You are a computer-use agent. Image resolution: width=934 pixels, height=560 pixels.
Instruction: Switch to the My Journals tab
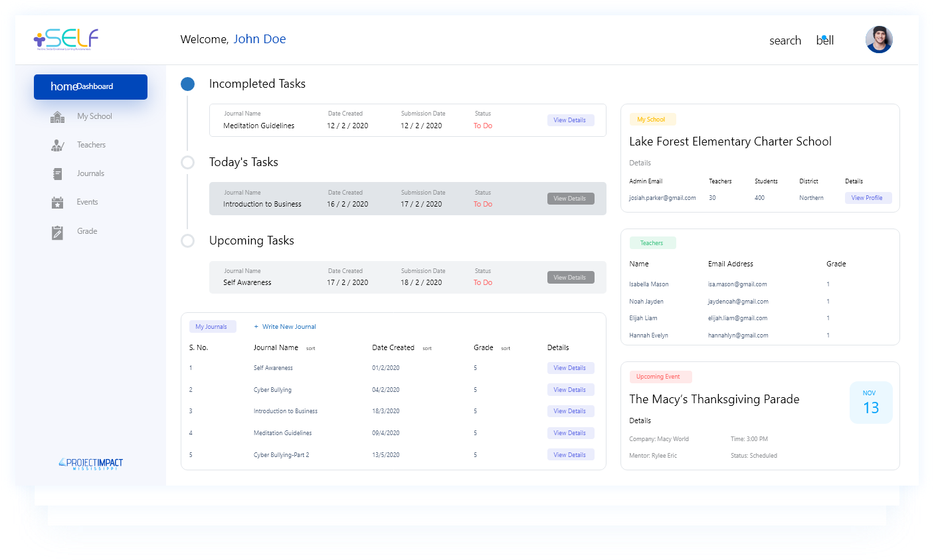pos(211,327)
